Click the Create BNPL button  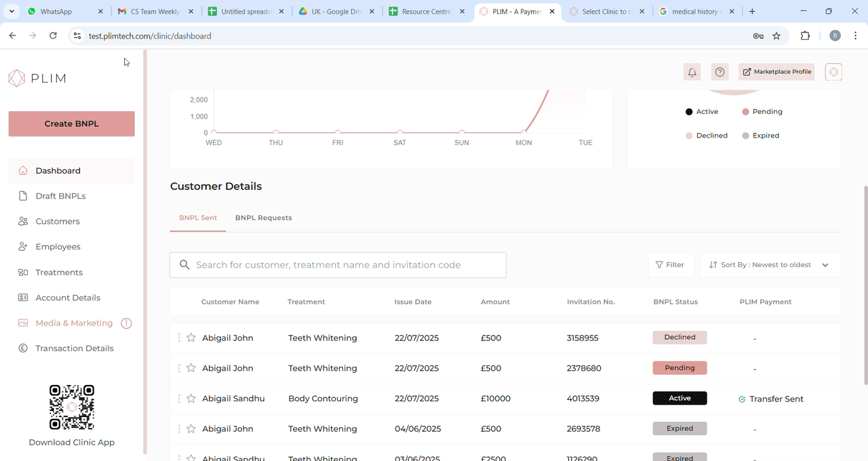pyautogui.click(x=72, y=124)
